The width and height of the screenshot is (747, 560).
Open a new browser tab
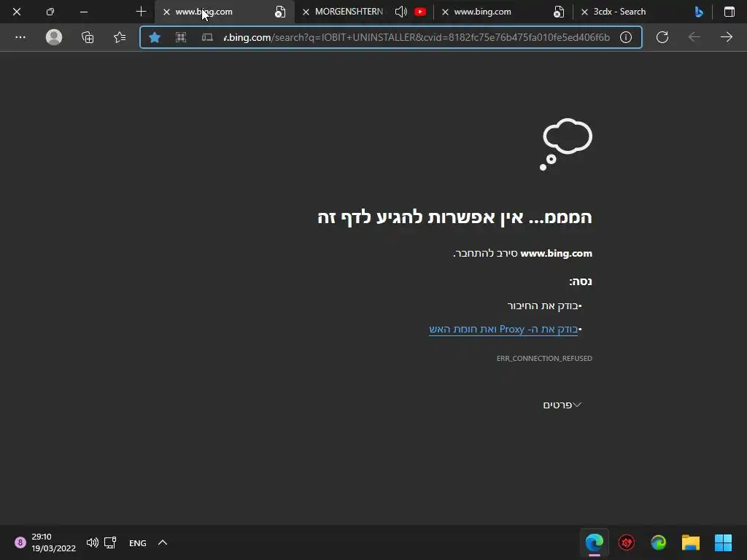pos(141,12)
